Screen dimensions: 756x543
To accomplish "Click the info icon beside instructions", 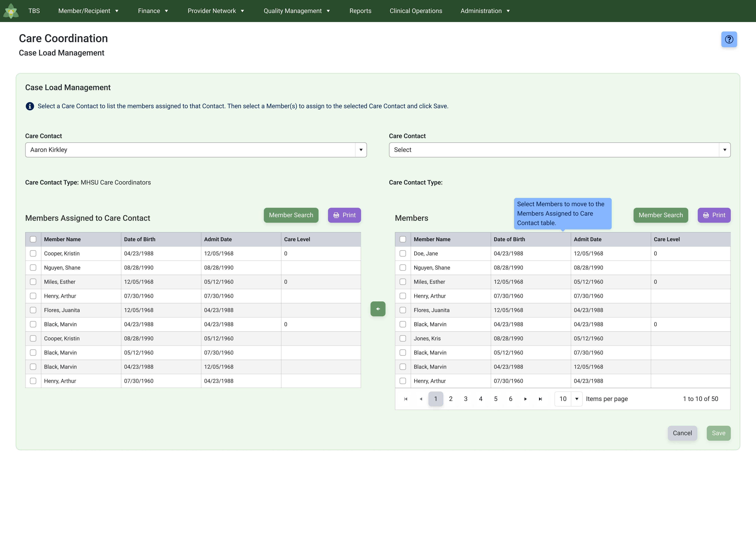I will coord(30,106).
